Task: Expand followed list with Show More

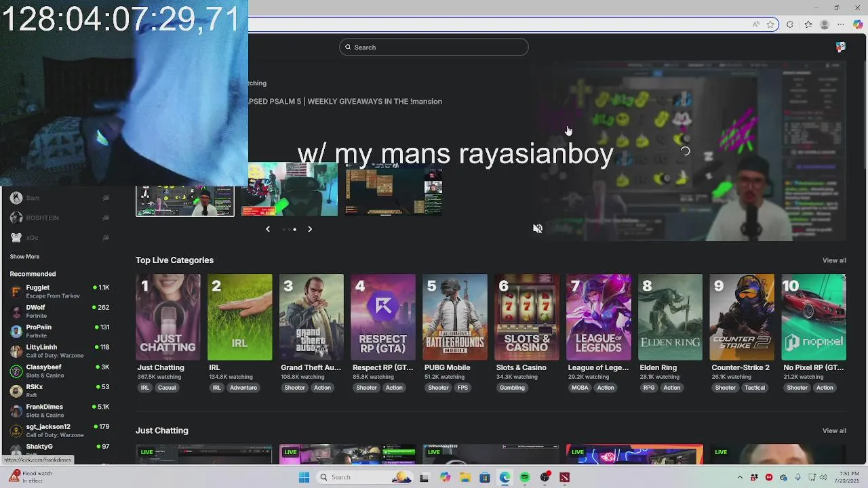Action: [24, 257]
